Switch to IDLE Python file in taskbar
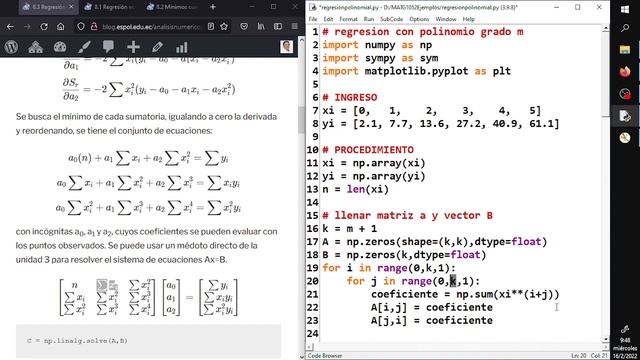This screenshot has width=640, height=360. tap(625, 116)
